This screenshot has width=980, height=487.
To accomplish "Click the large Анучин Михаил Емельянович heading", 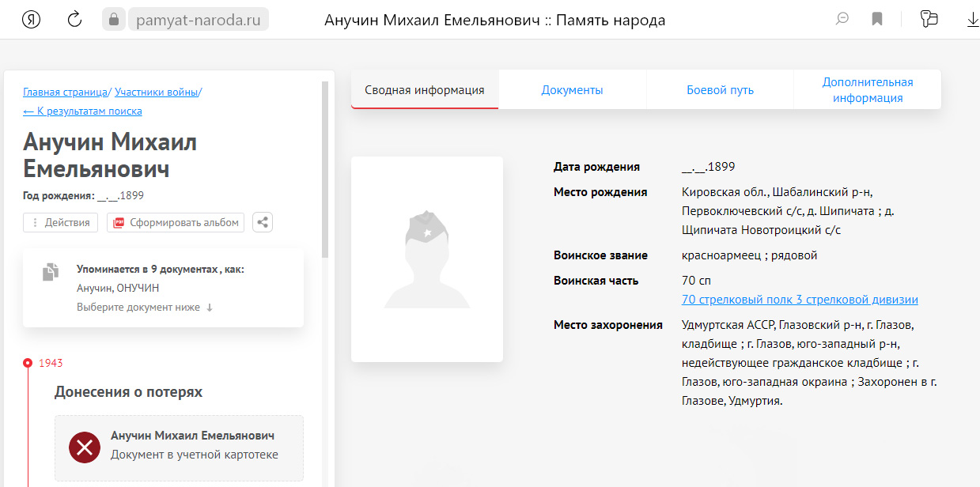I will point(110,155).
